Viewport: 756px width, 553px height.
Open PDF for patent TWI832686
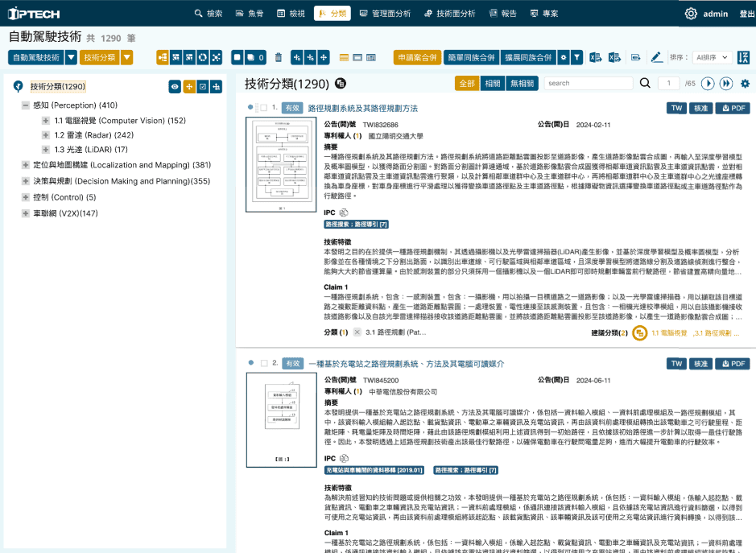click(x=732, y=108)
